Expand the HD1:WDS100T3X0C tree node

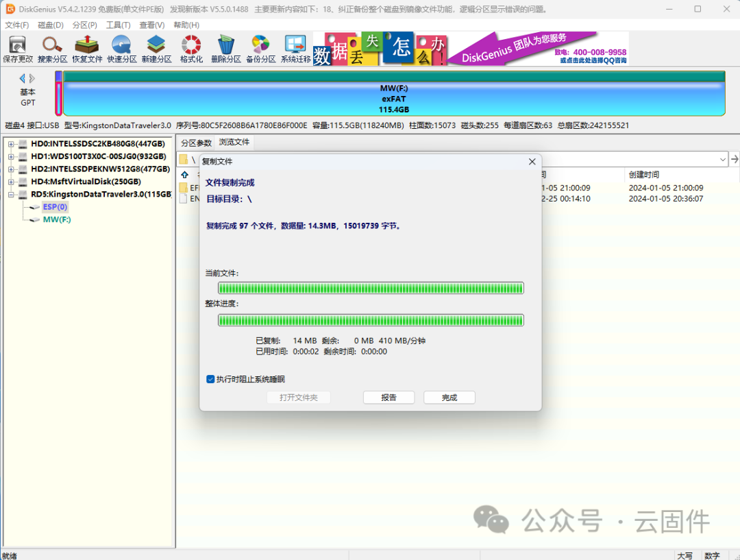[x=11, y=156]
